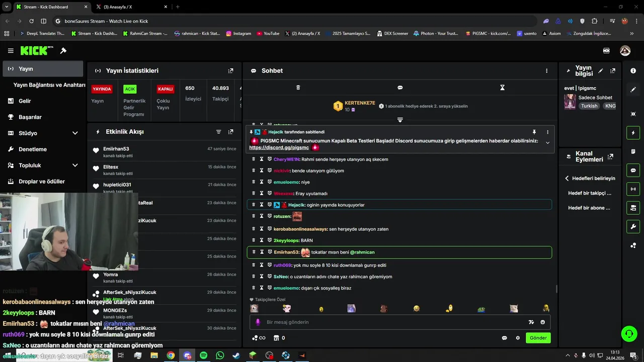Screen dimensions: 644x362
Task: Toggle the lightning activity panel in the right rail
Action: (x=633, y=133)
